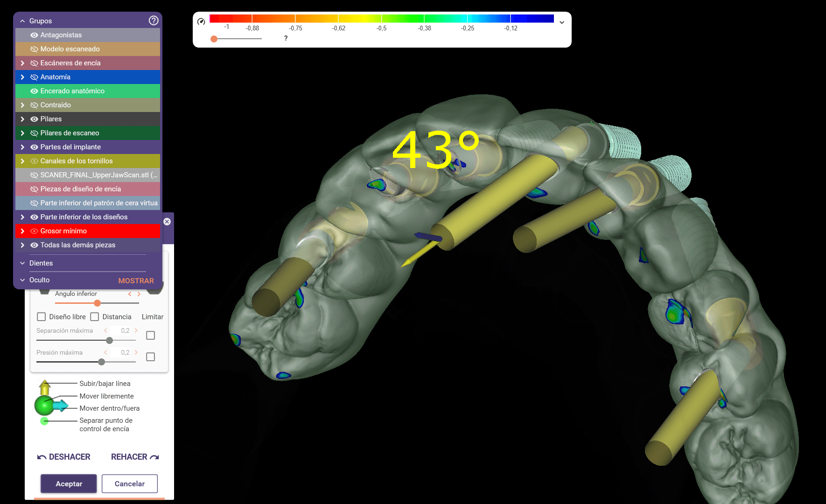The height and width of the screenshot is (504, 826).
Task: Increase Angulo inferior with right arrow
Action: (139, 294)
